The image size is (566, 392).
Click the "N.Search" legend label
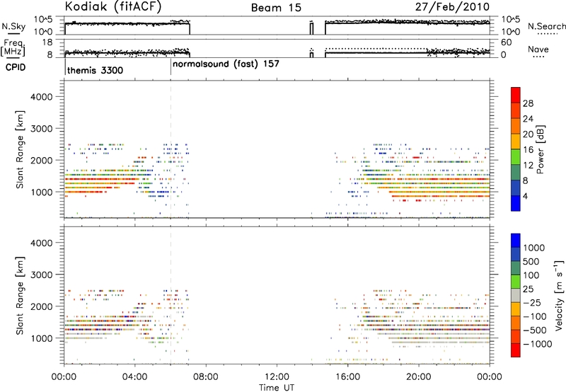pyautogui.click(x=546, y=26)
